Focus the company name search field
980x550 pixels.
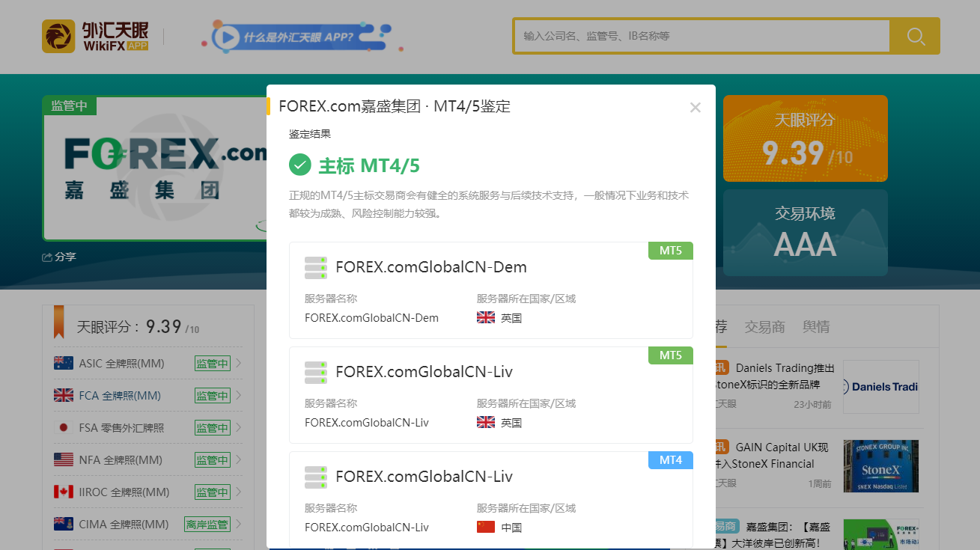(x=701, y=36)
